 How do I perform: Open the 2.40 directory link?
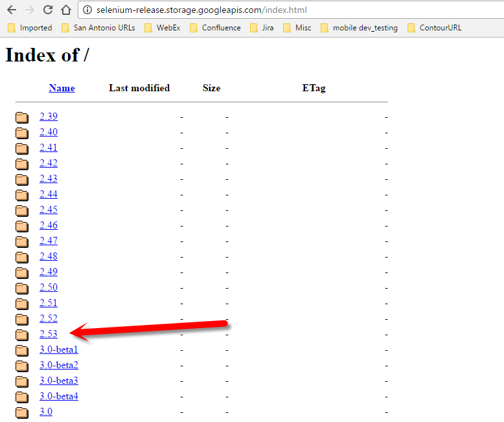click(x=49, y=132)
